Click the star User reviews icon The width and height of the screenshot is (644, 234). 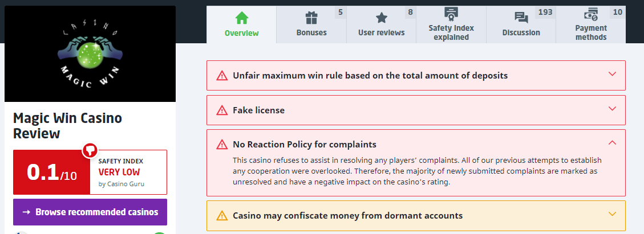(381, 18)
